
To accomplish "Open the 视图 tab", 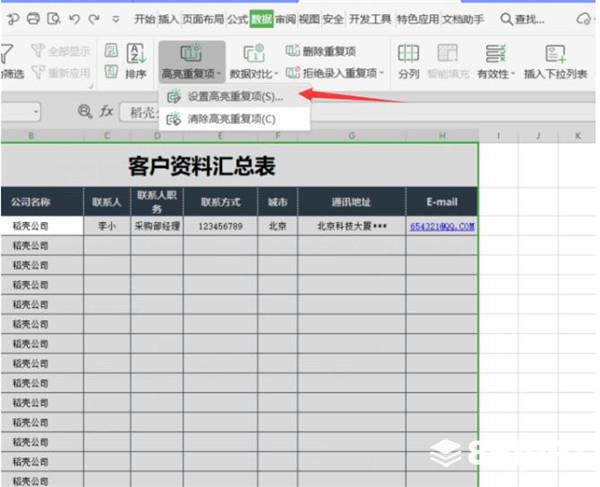I will pyautogui.click(x=309, y=19).
